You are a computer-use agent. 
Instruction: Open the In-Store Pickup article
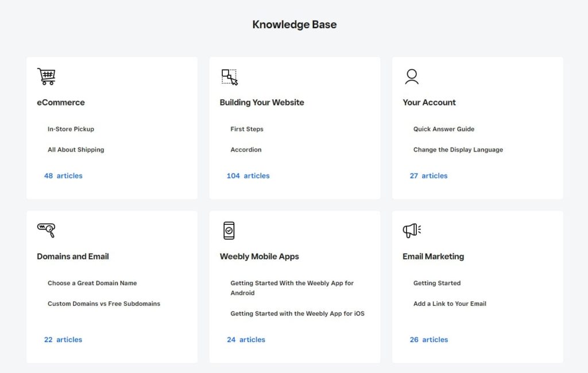pyautogui.click(x=71, y=129)
